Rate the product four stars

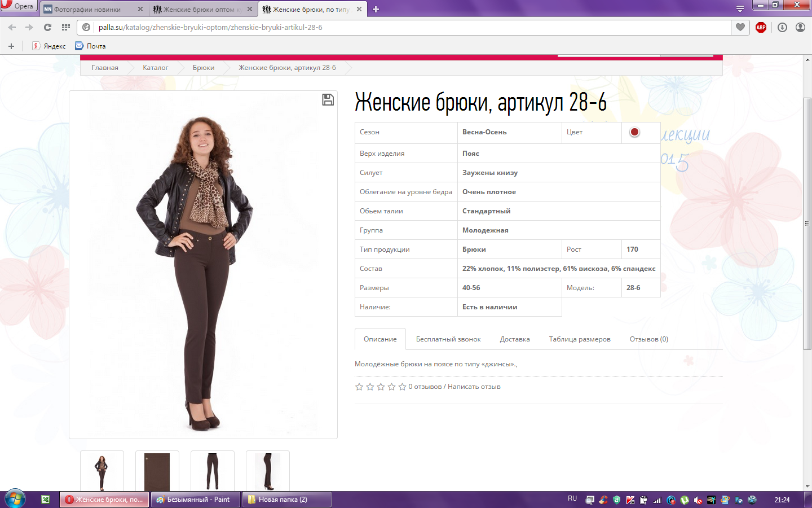391,387
